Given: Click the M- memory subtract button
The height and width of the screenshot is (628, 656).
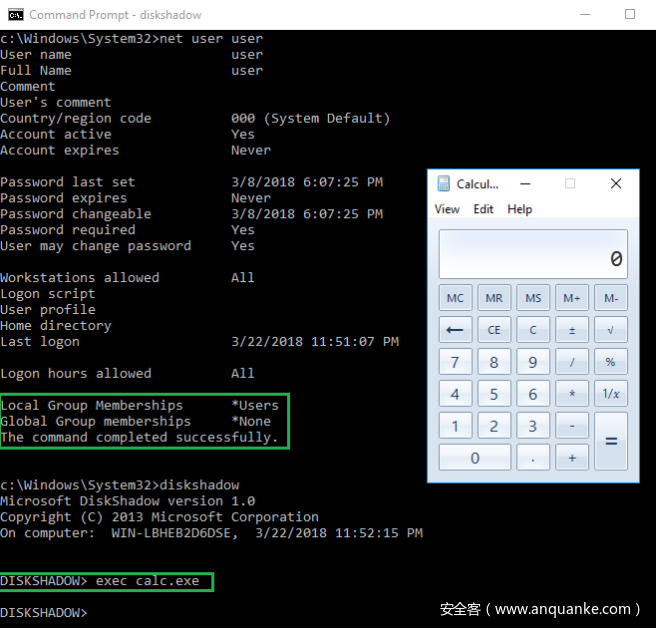Looking at the screenshot, I should [610, 298].
